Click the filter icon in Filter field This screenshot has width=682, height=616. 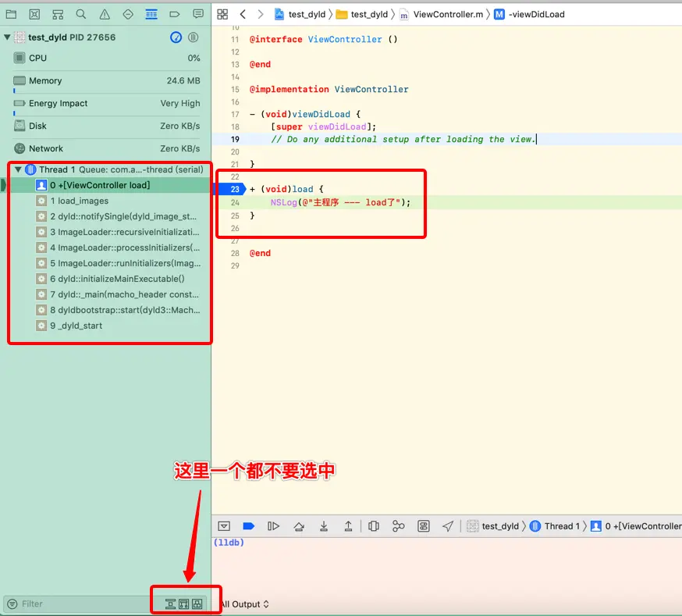click(12, 604)
